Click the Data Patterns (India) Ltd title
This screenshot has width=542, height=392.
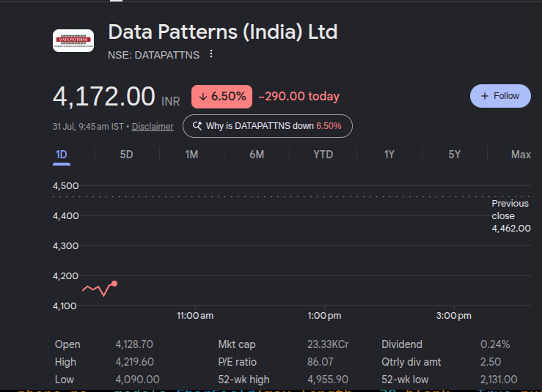point(223,32)
